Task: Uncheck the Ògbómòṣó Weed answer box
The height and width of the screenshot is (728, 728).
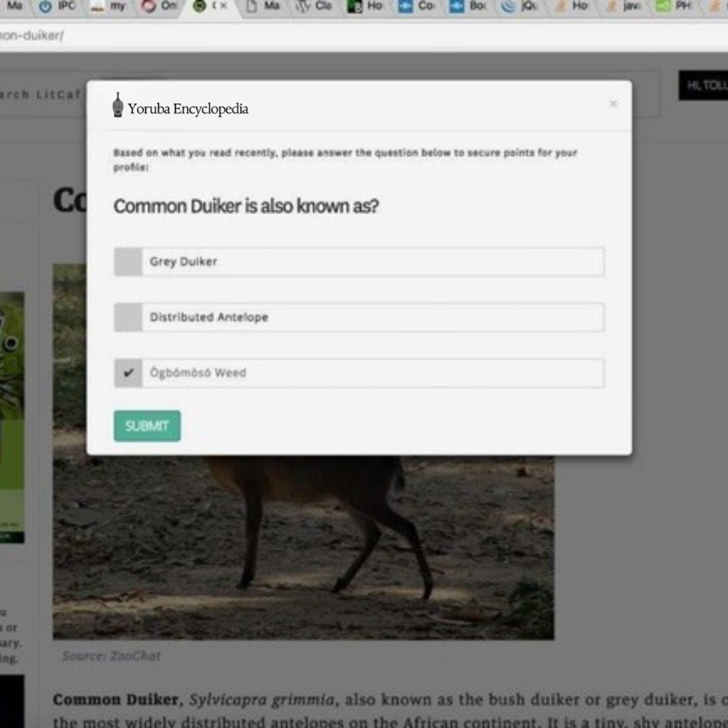Action: [x=128, y=373]
